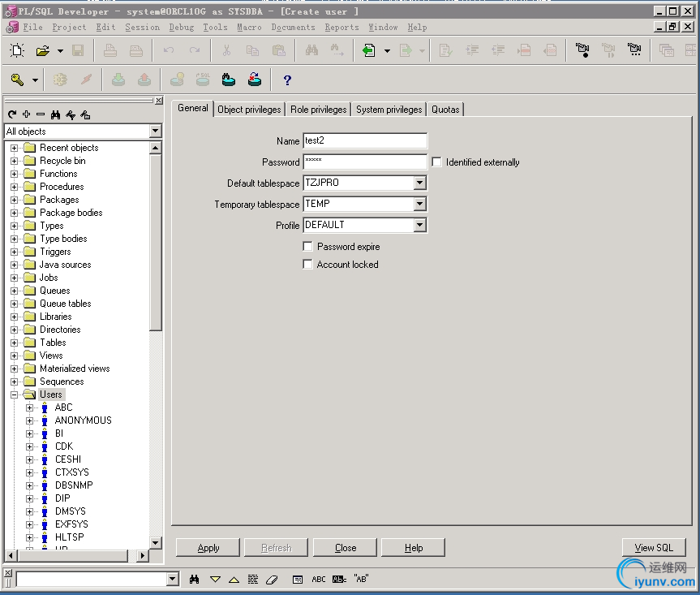Screen dimensions: 700x595
Task: Expand the Tables folder
Action: (x=15, y=343)
